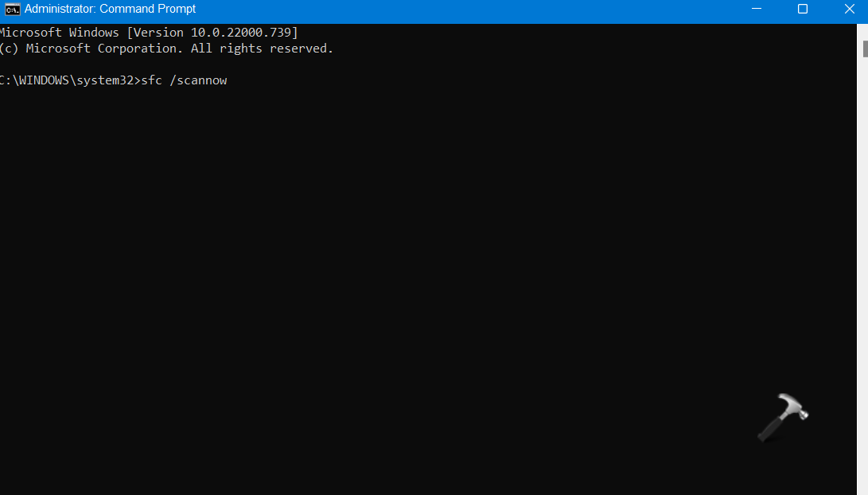
Task: Close the Administrator Command Prompt window
Action: (x=849, y=9)
